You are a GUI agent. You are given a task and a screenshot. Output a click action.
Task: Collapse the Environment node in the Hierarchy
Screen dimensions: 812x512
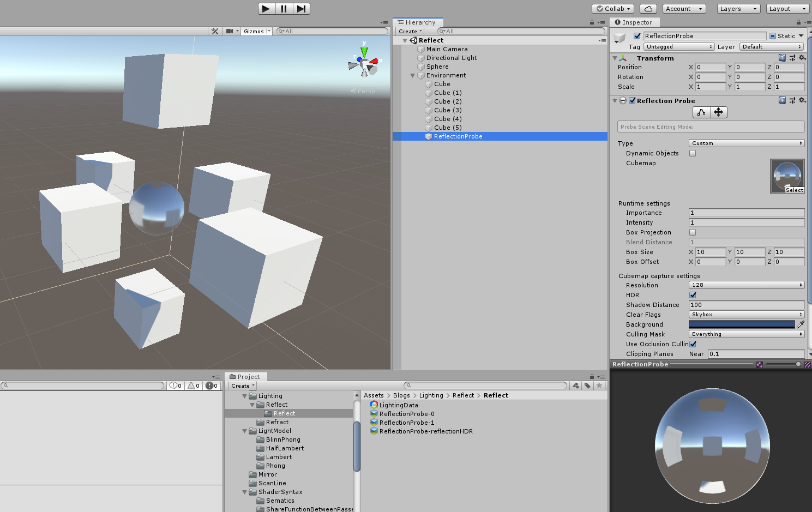pyautogui.click(x=412, y=75)
